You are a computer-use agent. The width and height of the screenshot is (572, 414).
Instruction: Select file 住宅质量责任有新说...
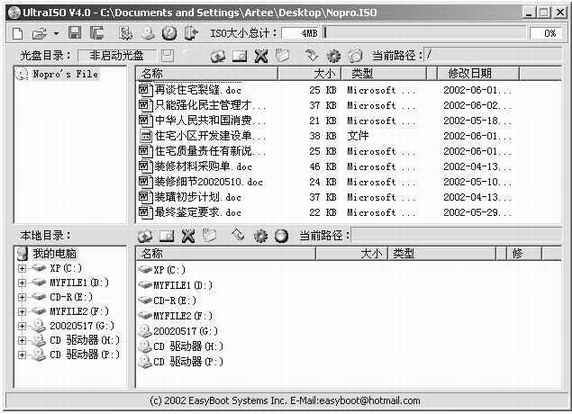click(210, 151)
